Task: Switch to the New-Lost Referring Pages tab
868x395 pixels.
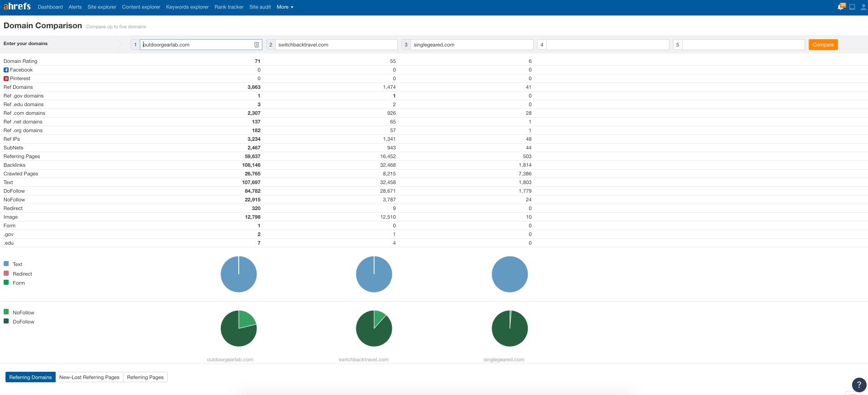Action: pos(89,377)
